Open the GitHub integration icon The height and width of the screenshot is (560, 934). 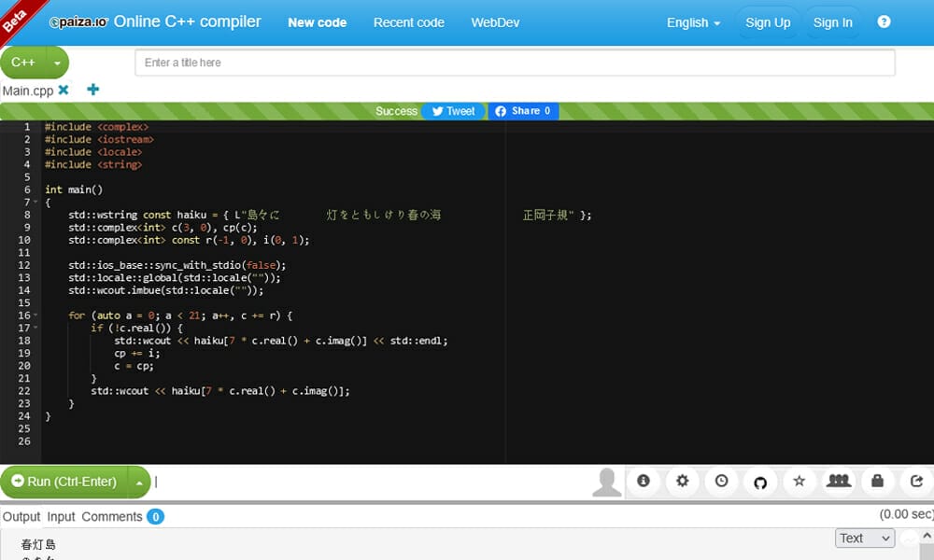(760, 481)
